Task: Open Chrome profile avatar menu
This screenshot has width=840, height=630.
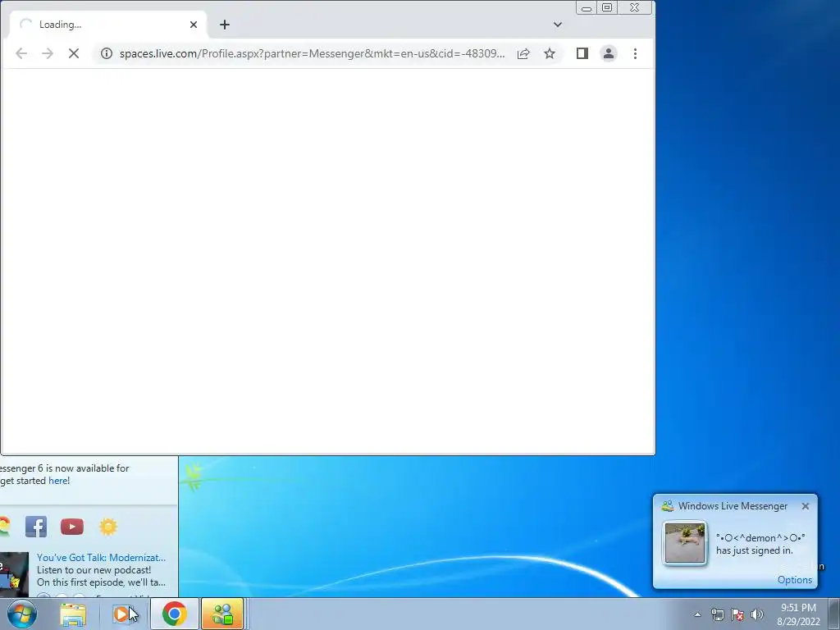Action: 609,53
